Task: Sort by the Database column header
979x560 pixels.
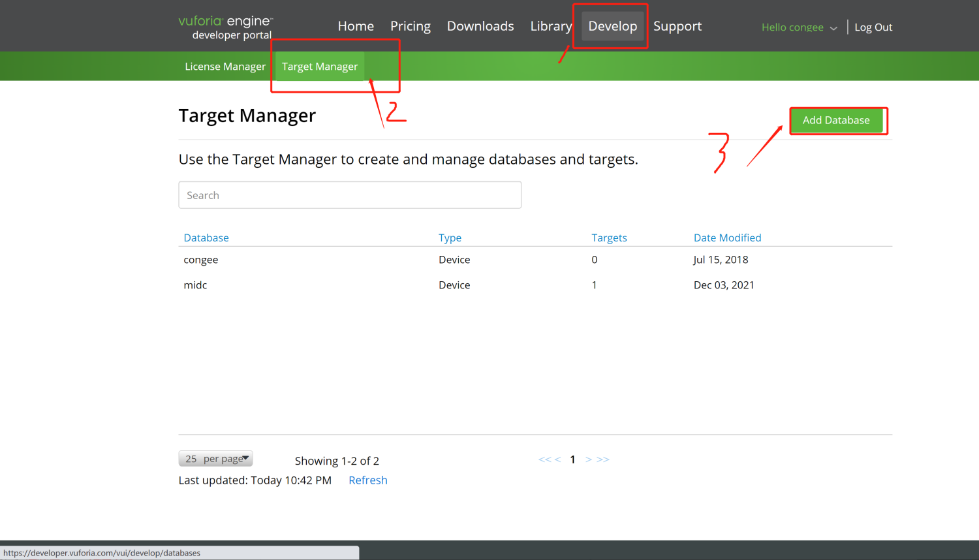Action: (x=206, y=238)
